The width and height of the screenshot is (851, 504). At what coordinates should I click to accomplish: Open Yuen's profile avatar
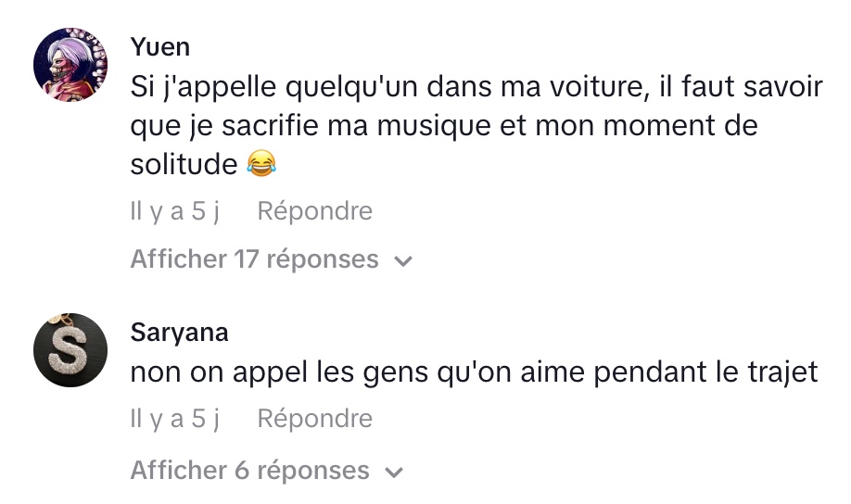(70, 65)
